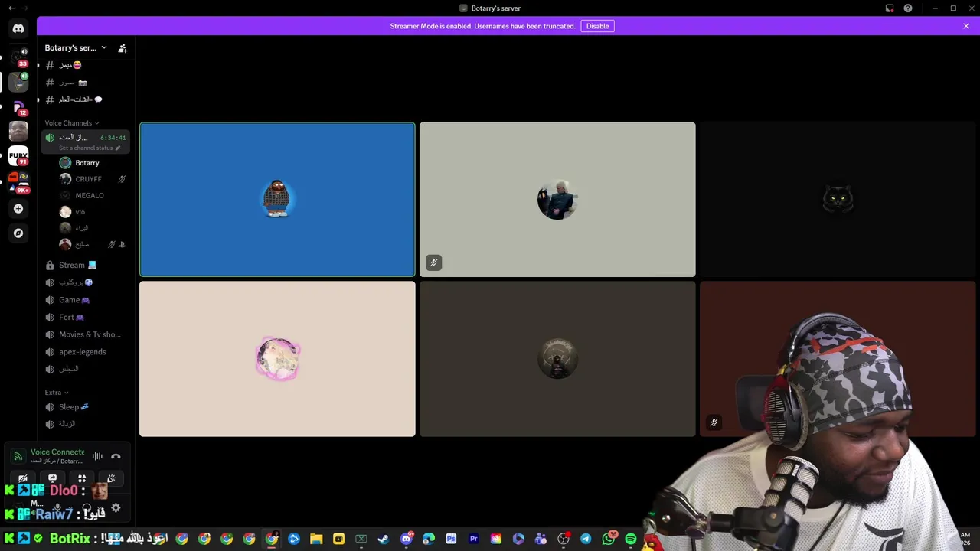Share your screen button in voice panel
The height and width of the screenshot is (551, 980).
(52, 479)
